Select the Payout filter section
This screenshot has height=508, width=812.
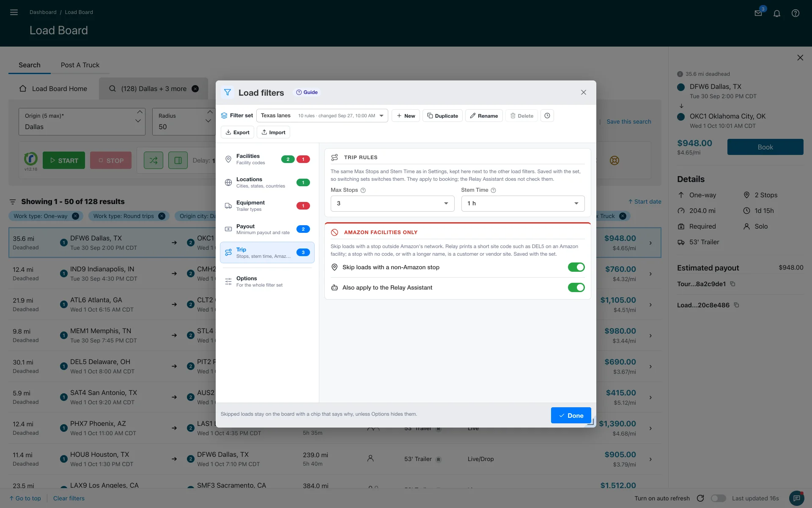pos(267,229)
